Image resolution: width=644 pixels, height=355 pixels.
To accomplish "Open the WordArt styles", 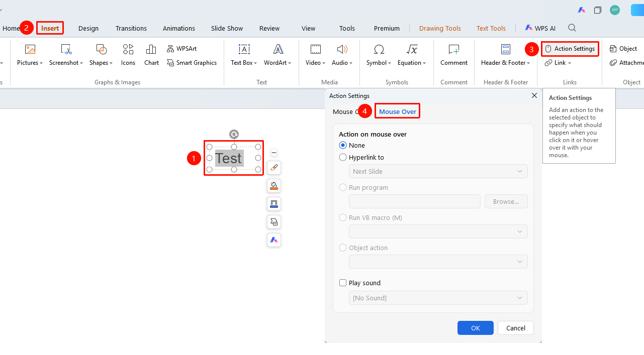I will click(278, 55).
